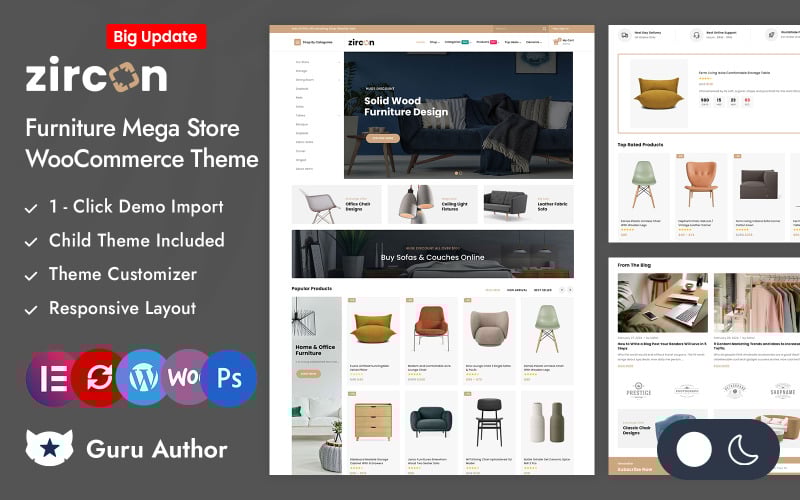The width and height of the screenshot is (800, 500).
Task: Click the Prestige brand logo
Action: tap(639, 390)
